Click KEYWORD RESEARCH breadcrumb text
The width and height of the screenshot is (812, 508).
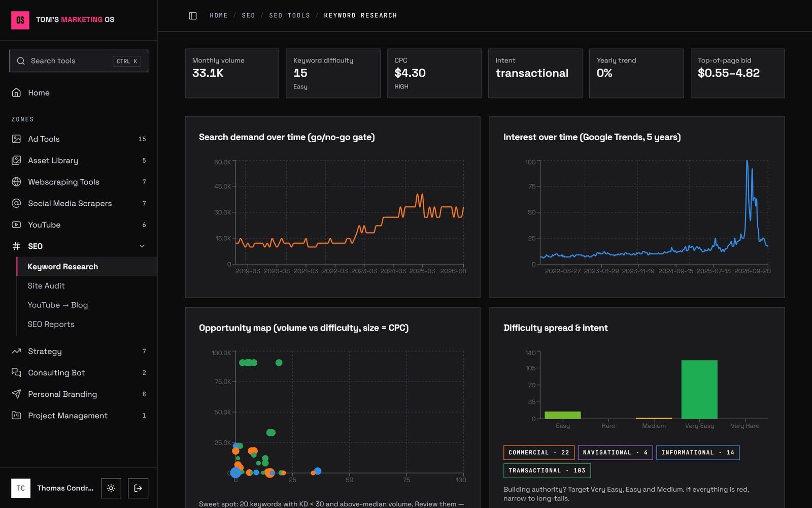[x=360, y=16]
